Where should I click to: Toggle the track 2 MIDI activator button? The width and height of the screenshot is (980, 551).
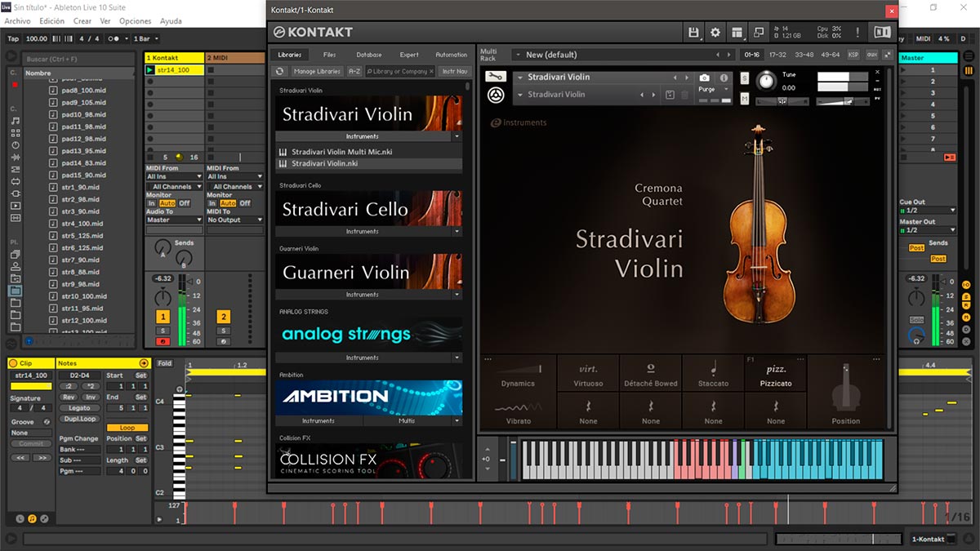tap(224, 317)
